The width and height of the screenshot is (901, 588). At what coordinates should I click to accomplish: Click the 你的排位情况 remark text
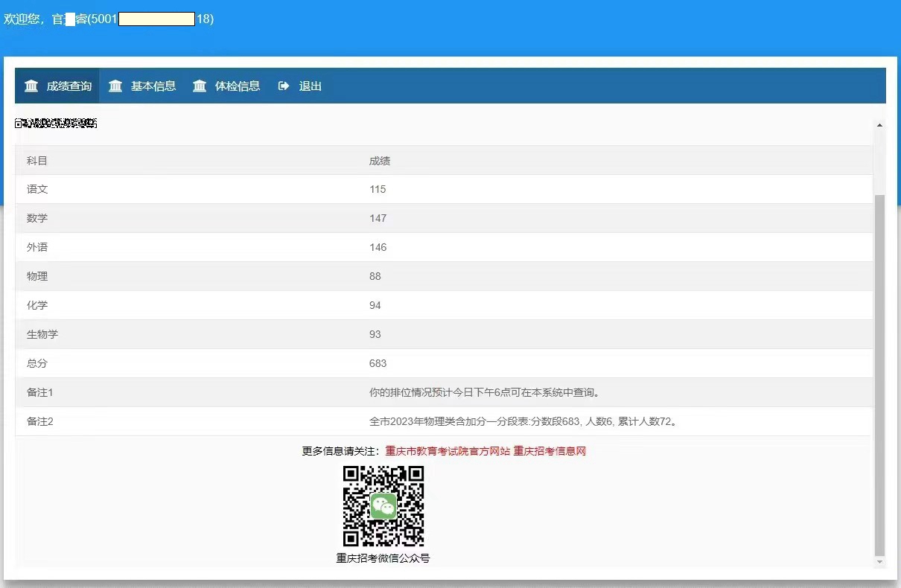pos(484,392)
